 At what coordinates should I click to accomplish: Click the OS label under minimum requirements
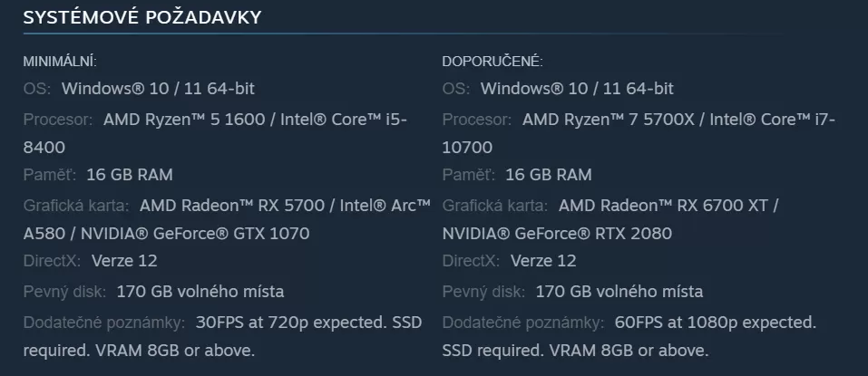(x=37, y=89)
